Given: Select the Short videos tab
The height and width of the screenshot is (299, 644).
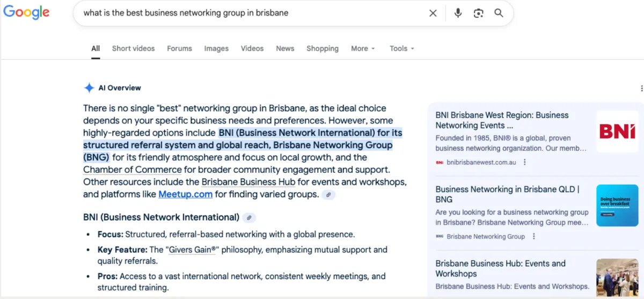Looking at the screenshot, I should [133, 48].
